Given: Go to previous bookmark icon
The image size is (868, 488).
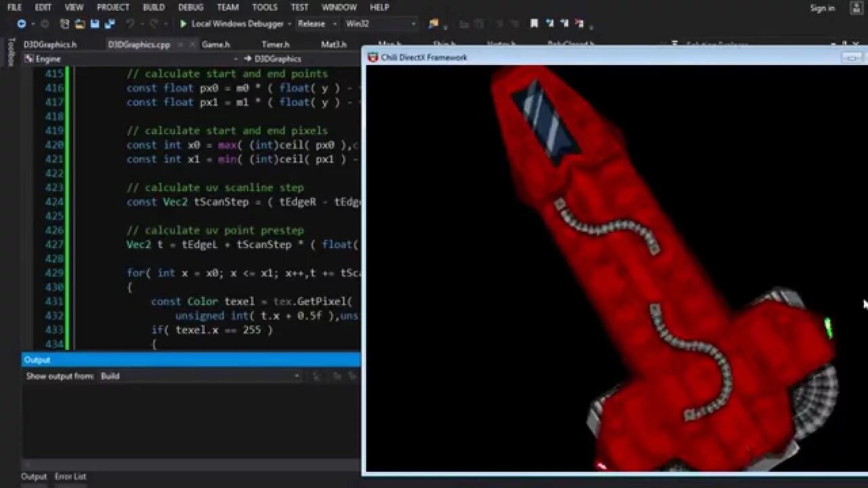Looking at the screenshot, I should click(549, 24).
